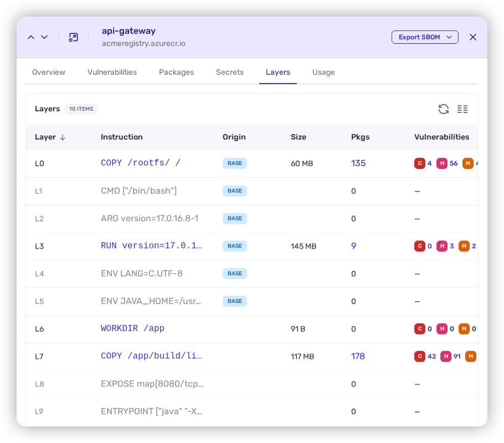Open 178 packages link for L7
Screen dimensions: 504x443
358,356
